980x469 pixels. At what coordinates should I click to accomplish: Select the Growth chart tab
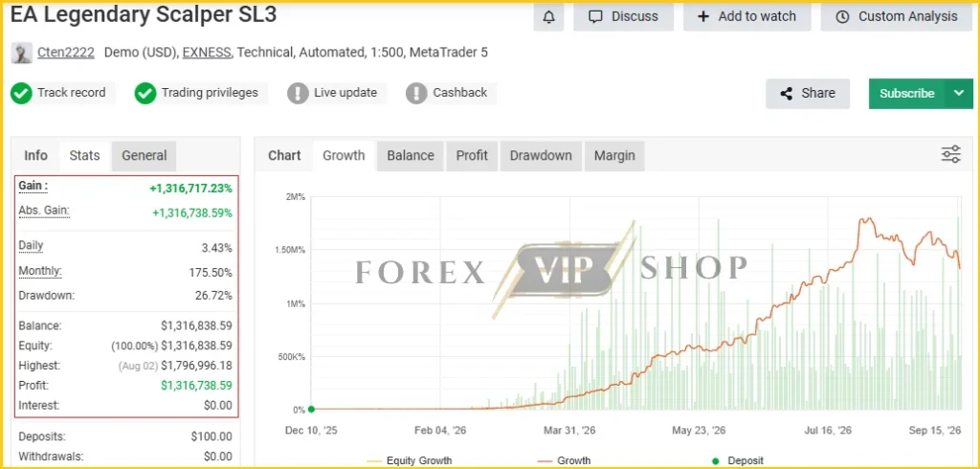344,156
